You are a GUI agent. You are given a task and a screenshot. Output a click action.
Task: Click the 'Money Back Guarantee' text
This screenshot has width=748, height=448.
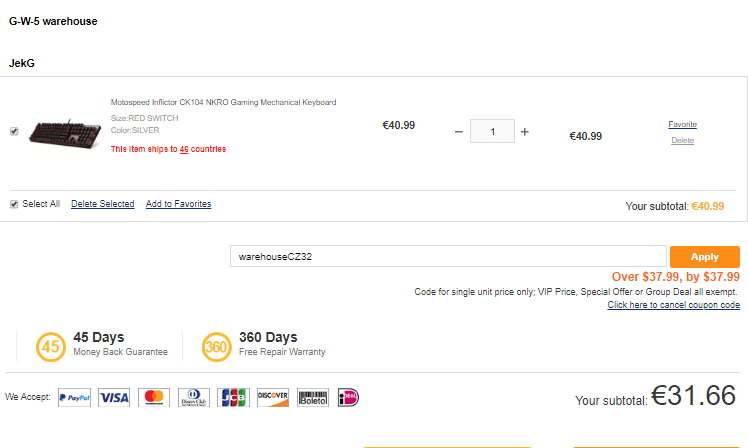coord(121,352)
